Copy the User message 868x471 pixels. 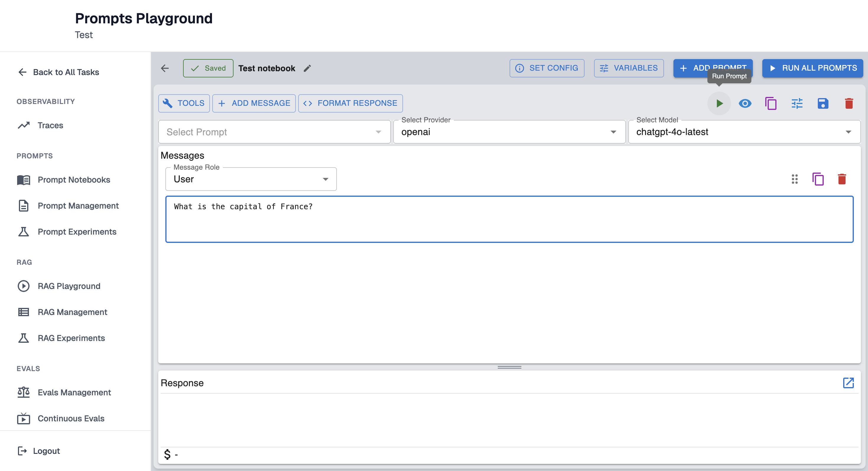click(x=818, y=179)
